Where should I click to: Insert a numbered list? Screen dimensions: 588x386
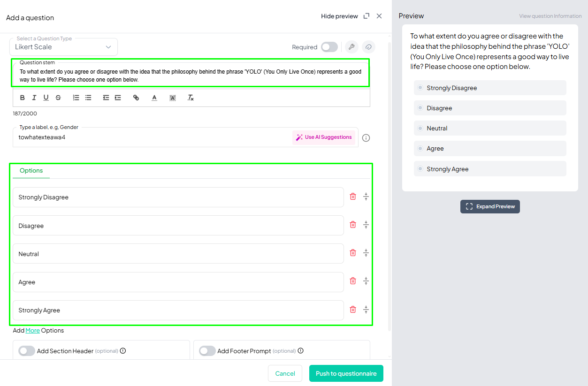coord(76,98)
